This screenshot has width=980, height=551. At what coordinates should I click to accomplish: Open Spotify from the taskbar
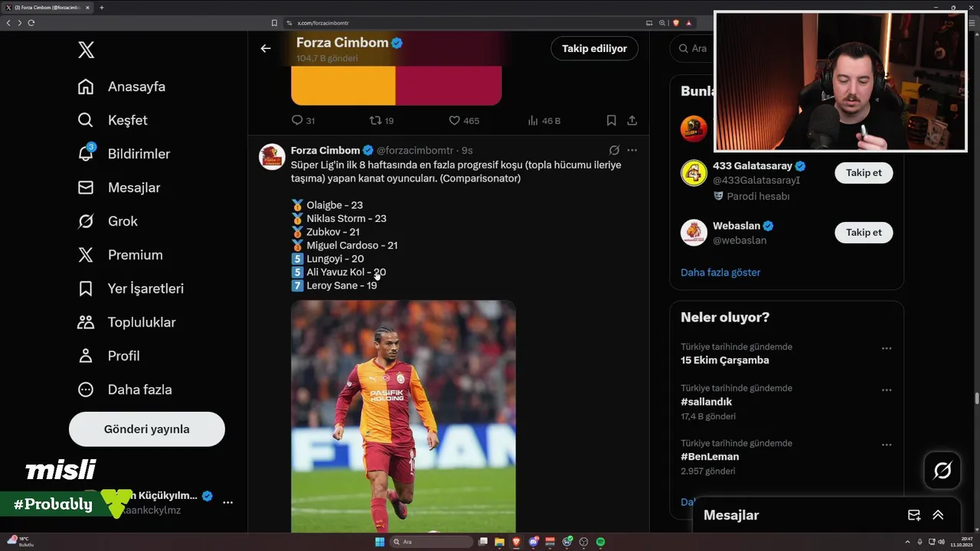coord(601,542)
